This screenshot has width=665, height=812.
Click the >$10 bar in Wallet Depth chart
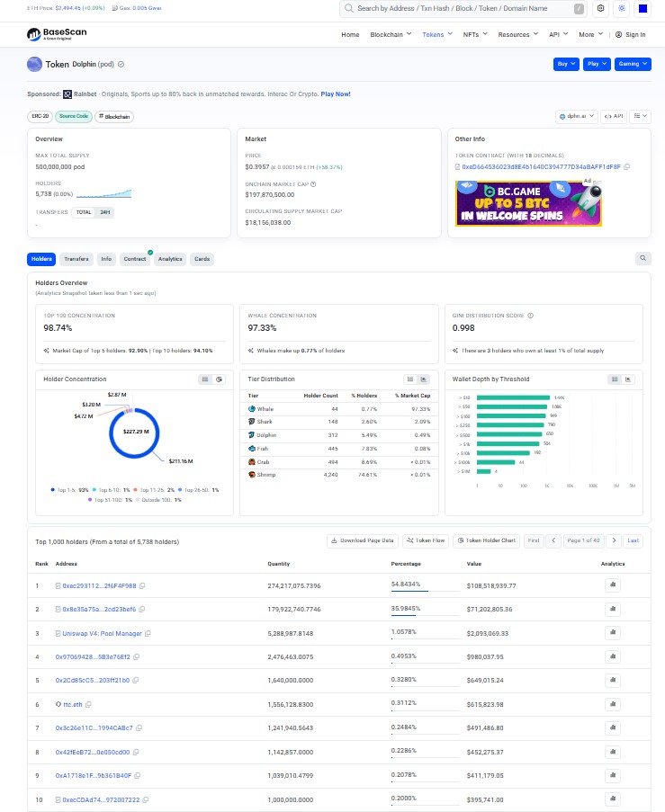click(x=513, y=397)
